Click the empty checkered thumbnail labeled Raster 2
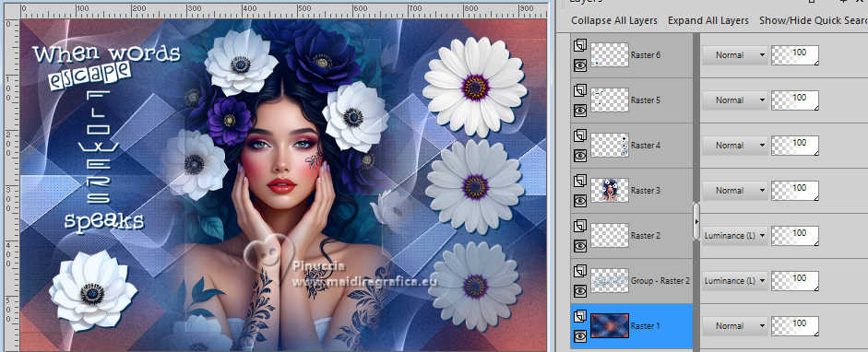 610,235
